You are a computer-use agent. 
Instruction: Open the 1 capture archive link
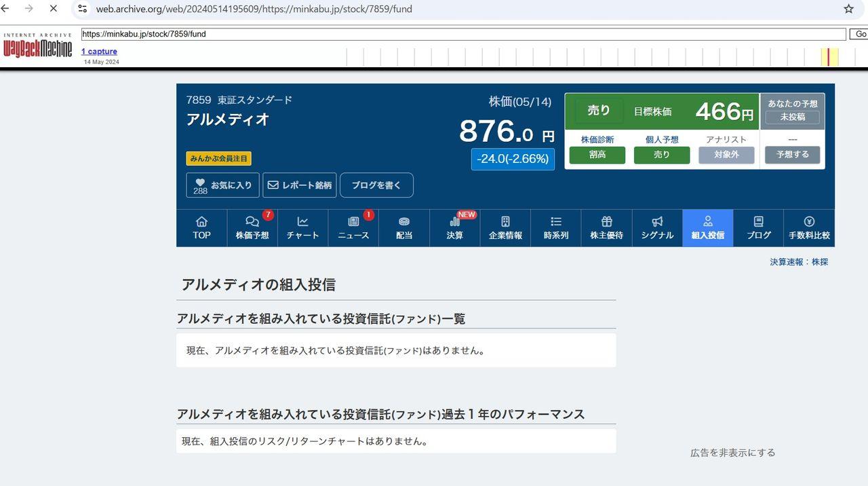coord(99,51)
